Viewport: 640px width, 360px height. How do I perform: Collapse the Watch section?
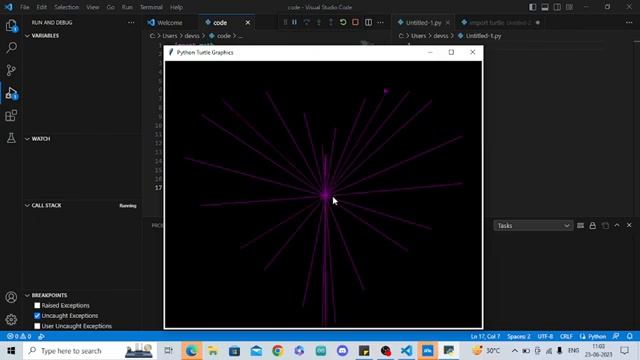click(x=27, y=139)
